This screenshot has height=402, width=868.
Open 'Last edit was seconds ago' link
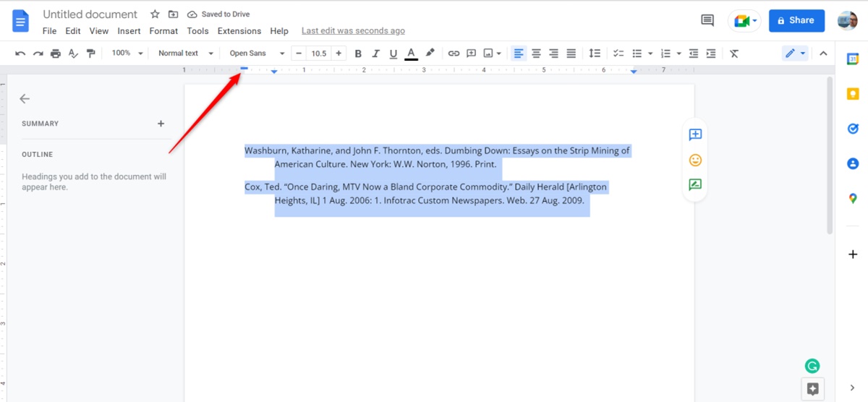(353, 31)
